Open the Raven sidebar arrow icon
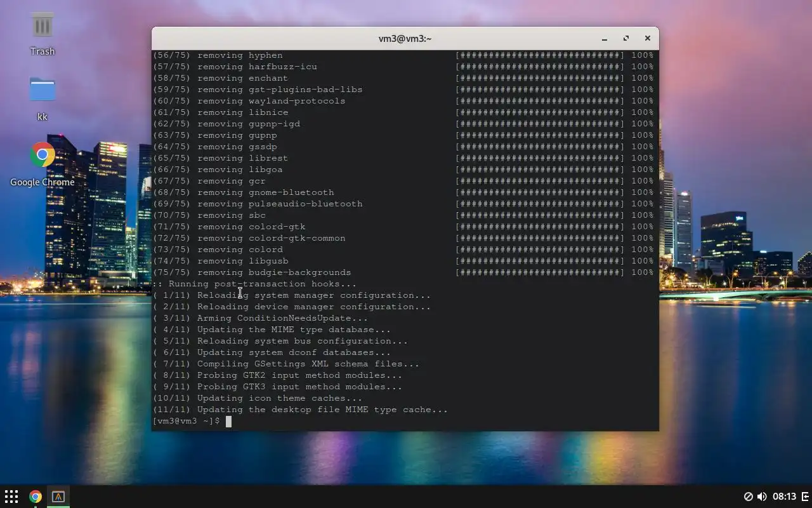Viewport: 812px width, 508px height. [806, 497]
